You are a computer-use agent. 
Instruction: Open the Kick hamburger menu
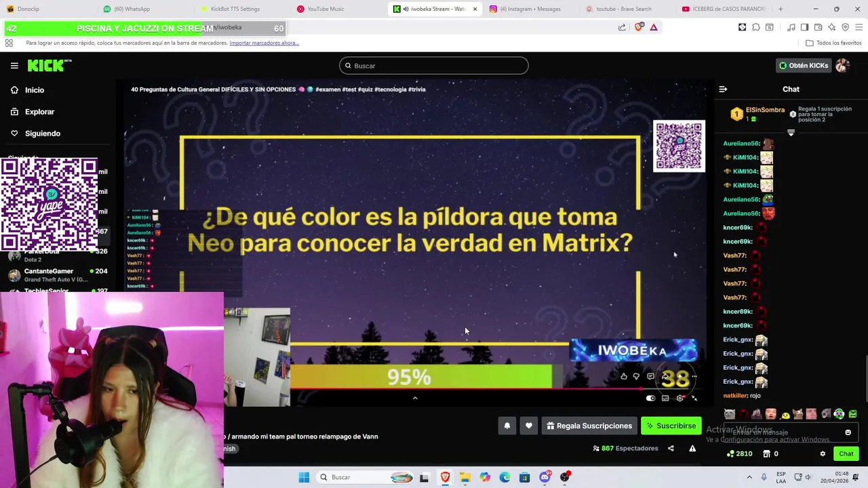(14, 66)
